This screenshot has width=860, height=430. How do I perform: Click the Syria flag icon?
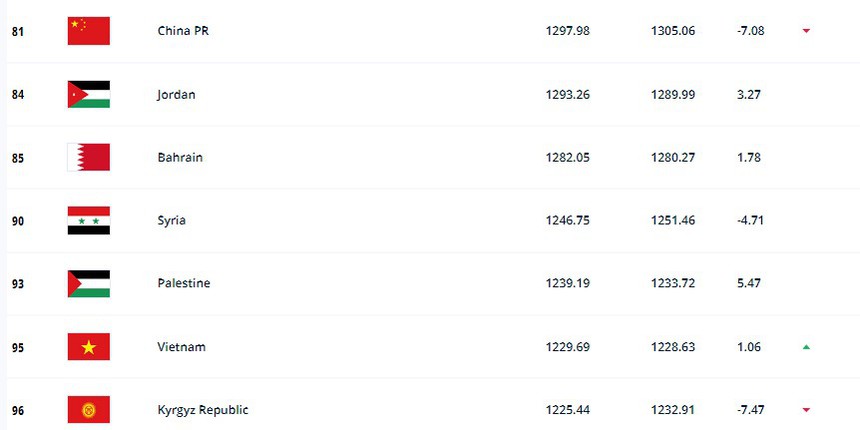pyautogui.click(x=88, y=220)
